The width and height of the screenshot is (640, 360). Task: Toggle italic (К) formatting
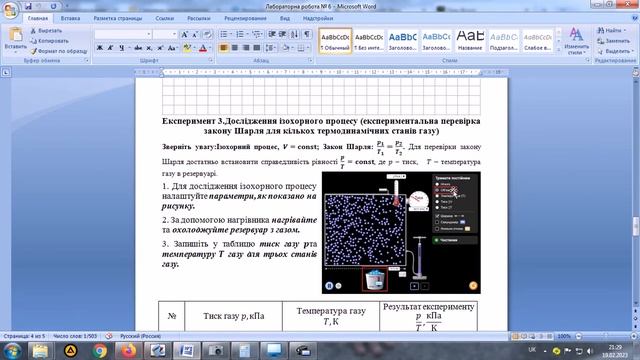tap(110, 48)
